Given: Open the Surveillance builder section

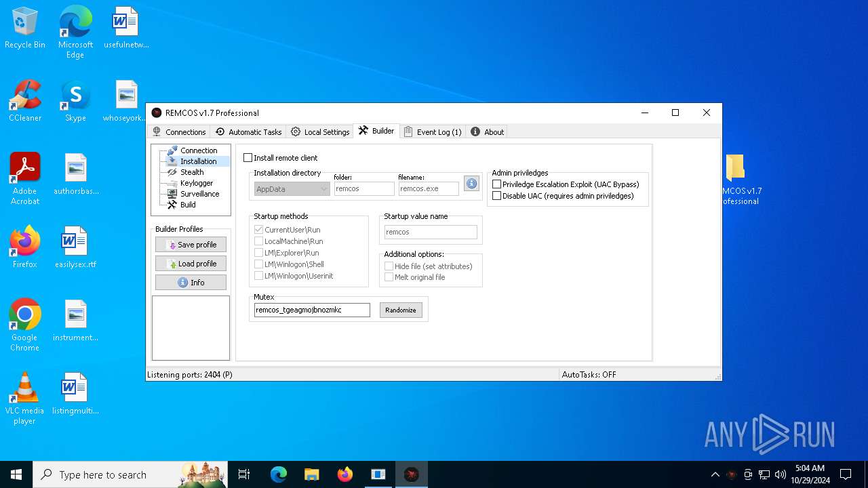Looking at the screenshot, I should coord(199,194).
